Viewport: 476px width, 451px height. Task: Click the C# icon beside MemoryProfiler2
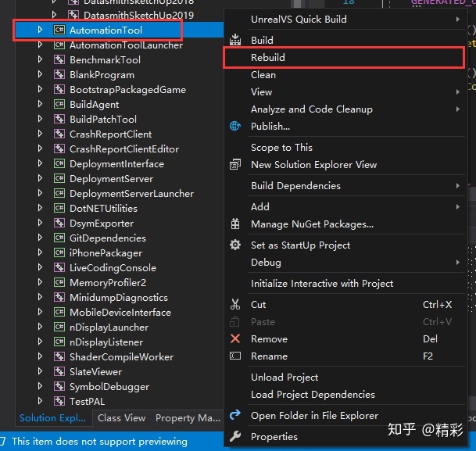pyautogui.click(x=59, y=282)
